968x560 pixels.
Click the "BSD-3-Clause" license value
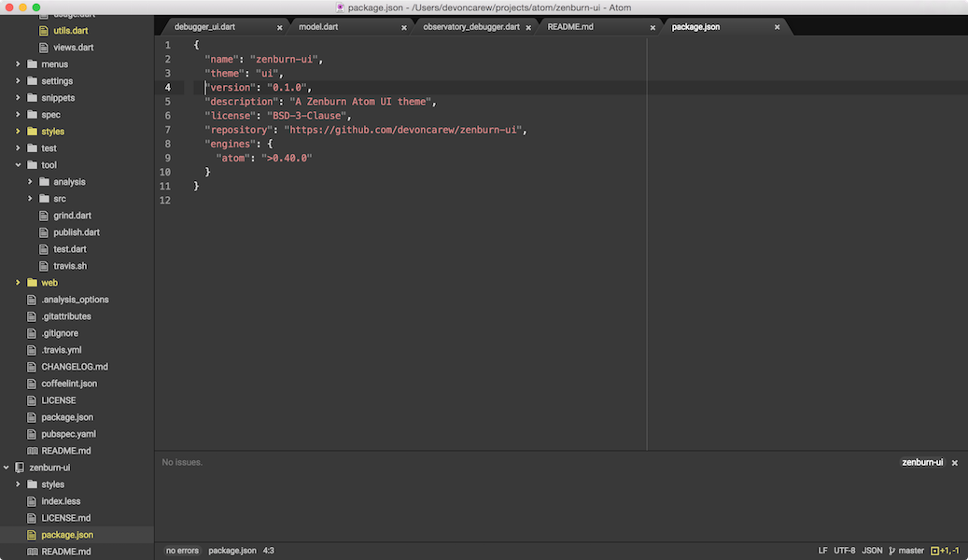point(306,116)
